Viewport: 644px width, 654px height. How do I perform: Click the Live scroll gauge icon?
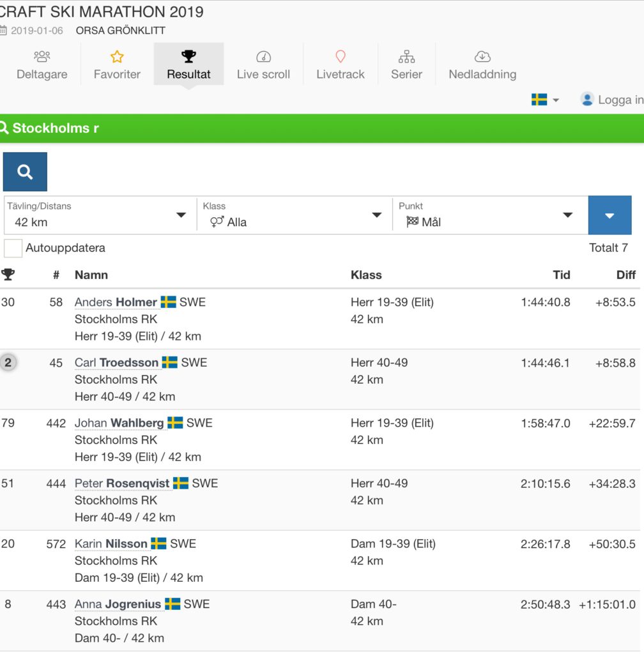(x=263, y=56)
